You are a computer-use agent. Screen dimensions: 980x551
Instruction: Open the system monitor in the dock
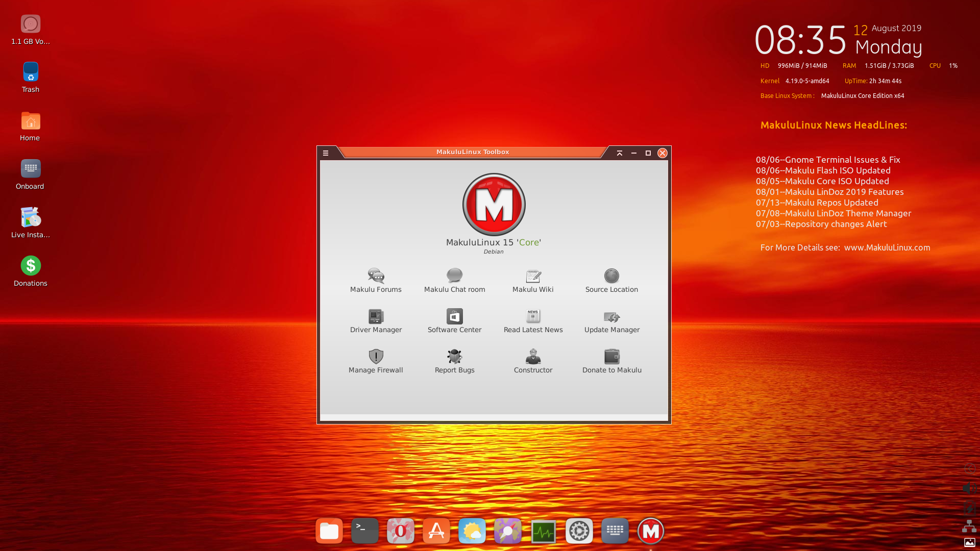544,531
